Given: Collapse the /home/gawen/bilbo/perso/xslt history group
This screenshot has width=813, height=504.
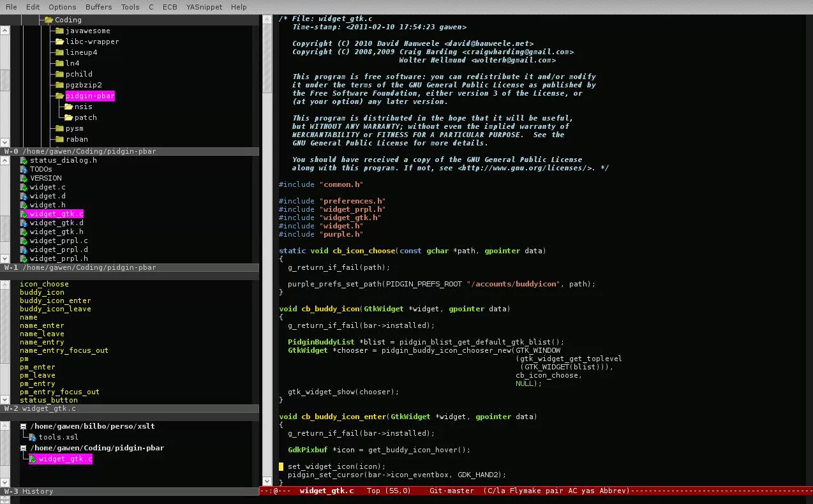Looking at the screenshot, I should 24,426.
